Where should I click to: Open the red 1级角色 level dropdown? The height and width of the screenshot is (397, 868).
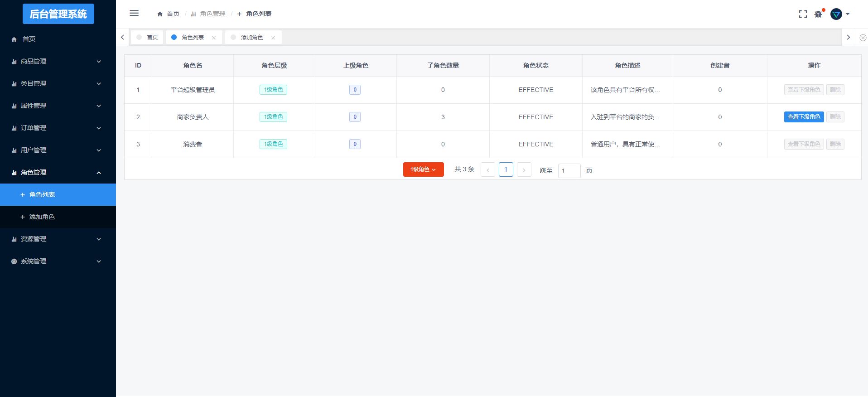point(423,169)
